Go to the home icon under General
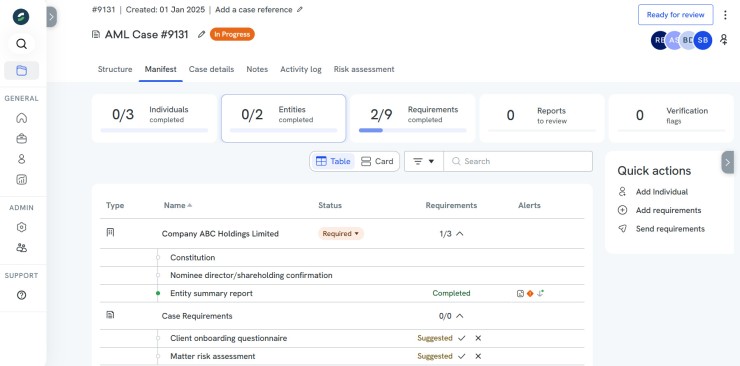The height and width of the screenshot is (366, 740). 21,118
